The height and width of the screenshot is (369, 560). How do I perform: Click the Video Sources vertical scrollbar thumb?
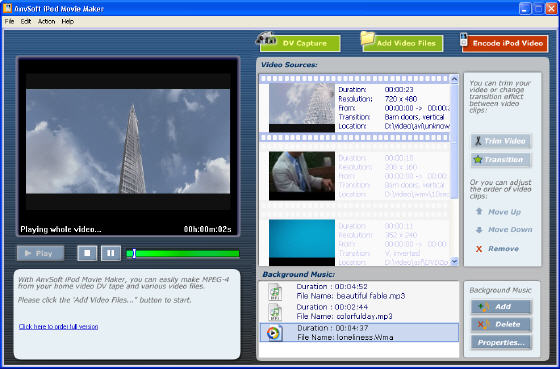point(454,141)
